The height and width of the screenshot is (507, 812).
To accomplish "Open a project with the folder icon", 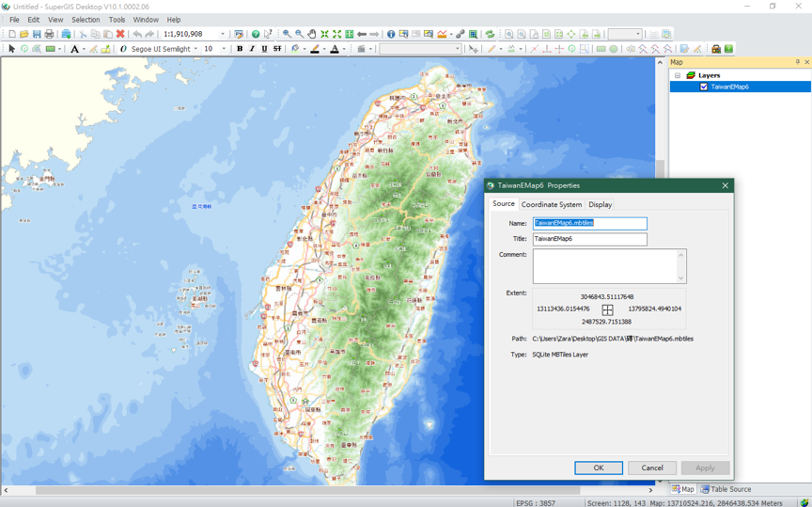I will click(x=23, y=34).
